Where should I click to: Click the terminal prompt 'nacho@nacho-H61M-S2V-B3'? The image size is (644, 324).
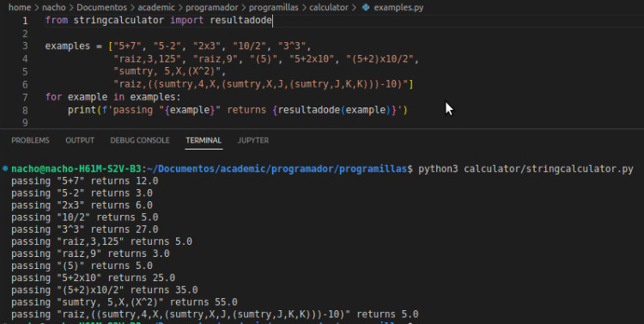[76, 169]
